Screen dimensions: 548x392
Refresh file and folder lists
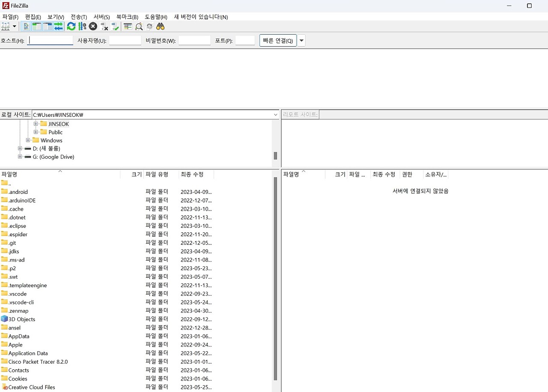click(x=71, y=27)
